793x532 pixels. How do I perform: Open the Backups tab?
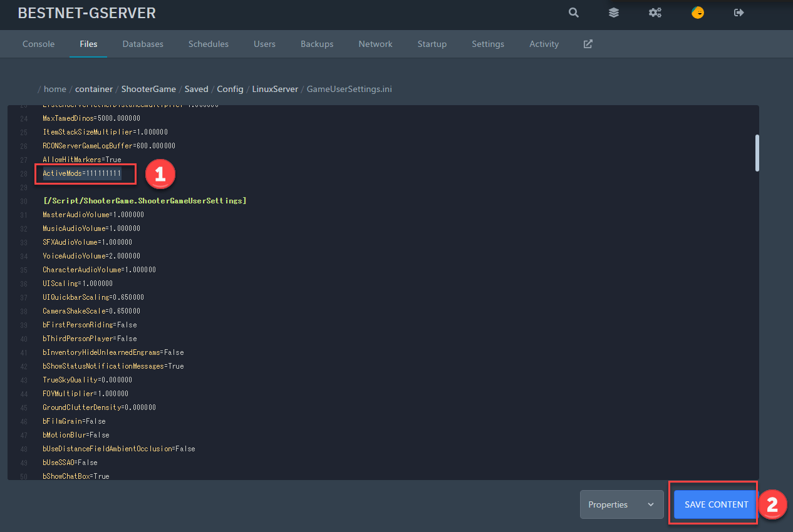point(317,44)
